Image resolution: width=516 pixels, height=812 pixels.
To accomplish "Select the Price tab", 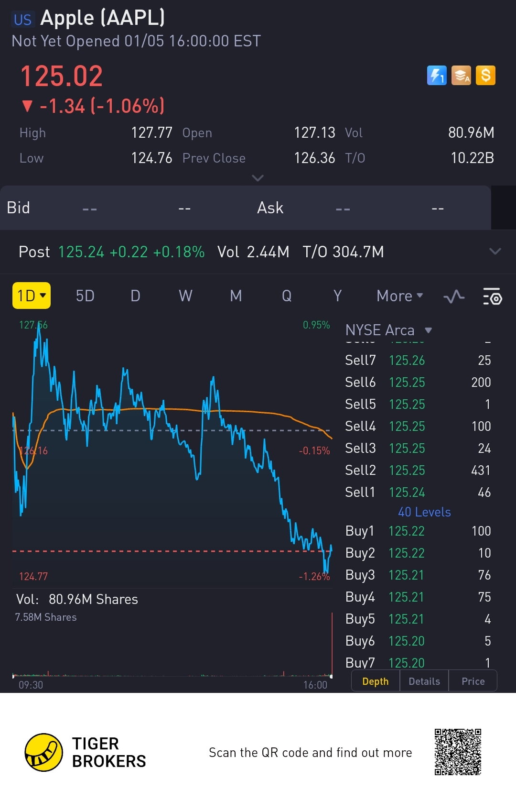I will click(x=473, y=681).
